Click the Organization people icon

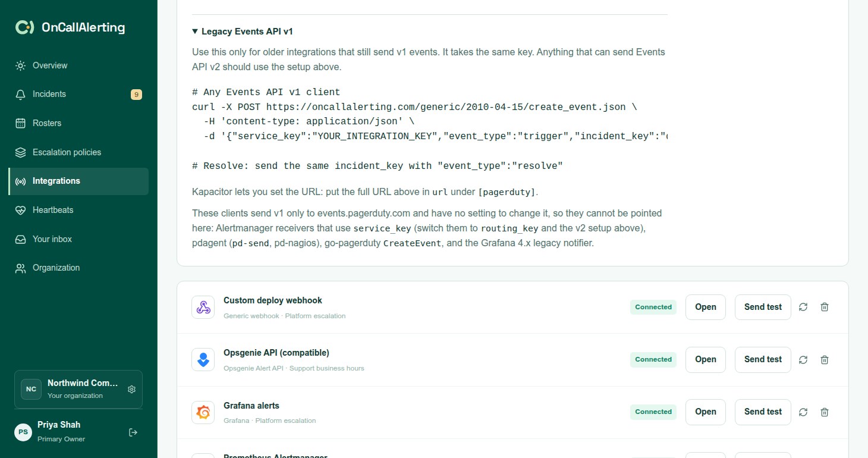point(21,268)
